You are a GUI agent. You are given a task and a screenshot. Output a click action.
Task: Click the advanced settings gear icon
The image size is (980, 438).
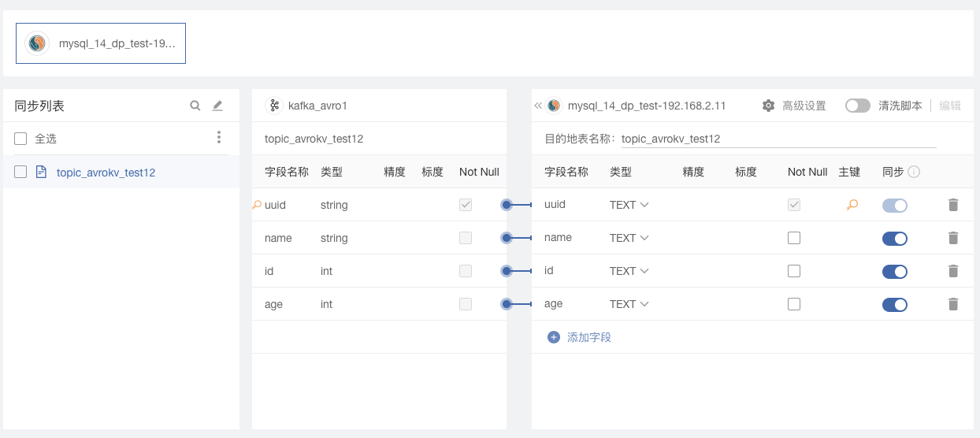769,106
